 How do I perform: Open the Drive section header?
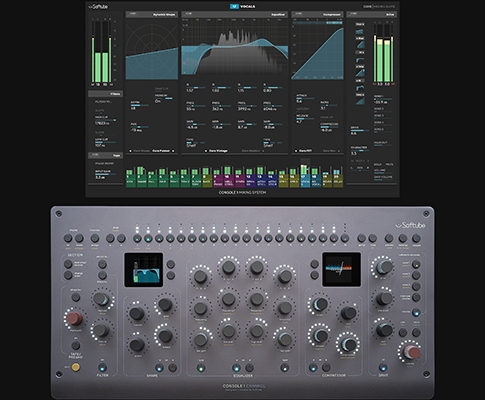[x=372, y=14]
